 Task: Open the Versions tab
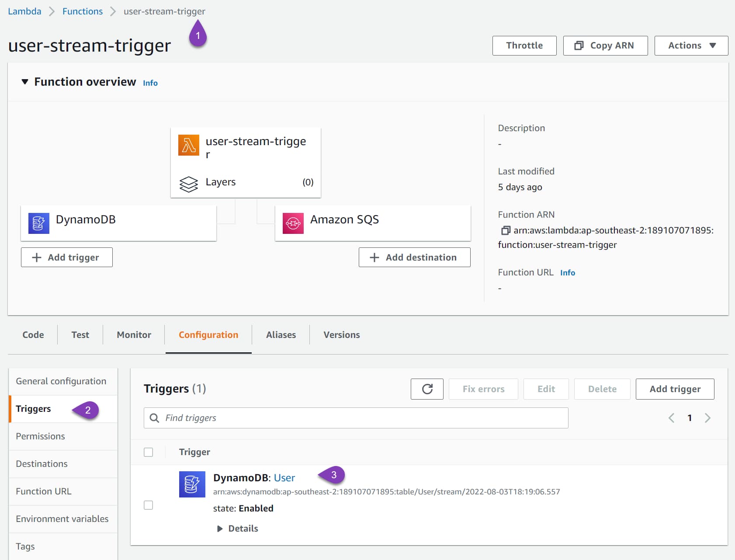pyautogui.click(x=342, y=335)
